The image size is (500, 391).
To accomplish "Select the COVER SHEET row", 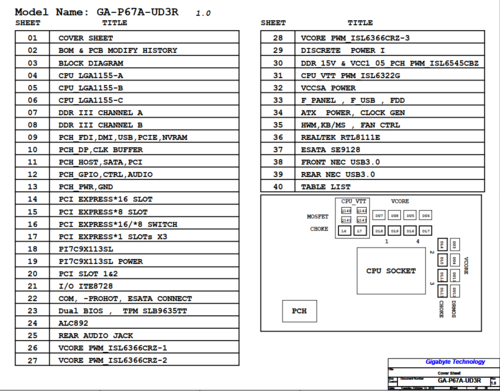I will [x=127, y=38].
